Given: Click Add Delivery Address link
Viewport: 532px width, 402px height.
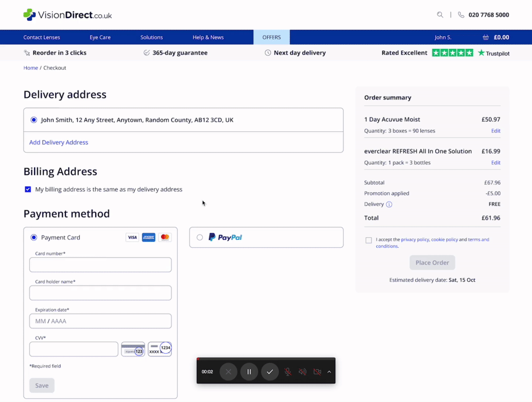Looking at the screenshot, I should pos(59,142).
